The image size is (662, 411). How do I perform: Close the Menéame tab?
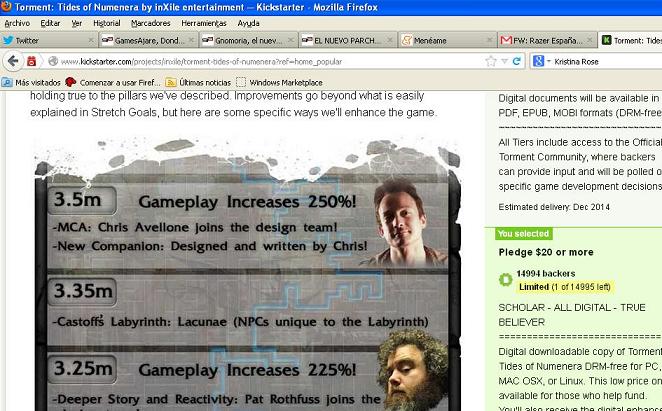click(489, 40)
